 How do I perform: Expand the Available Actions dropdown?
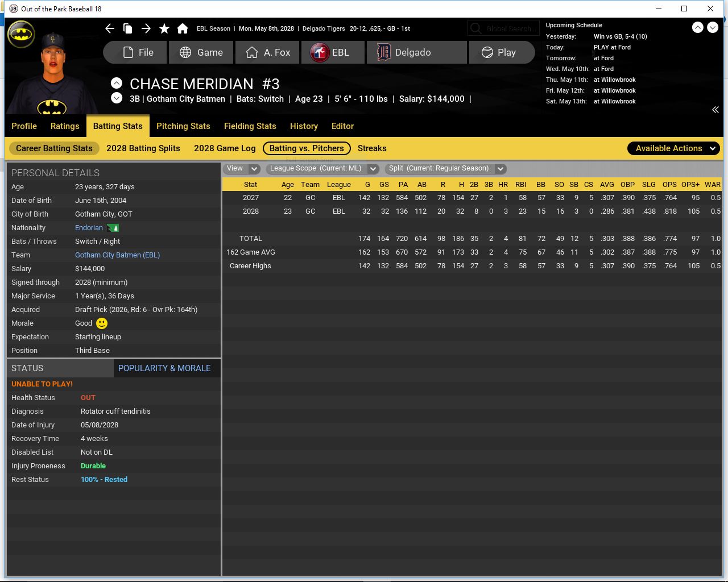674,148
